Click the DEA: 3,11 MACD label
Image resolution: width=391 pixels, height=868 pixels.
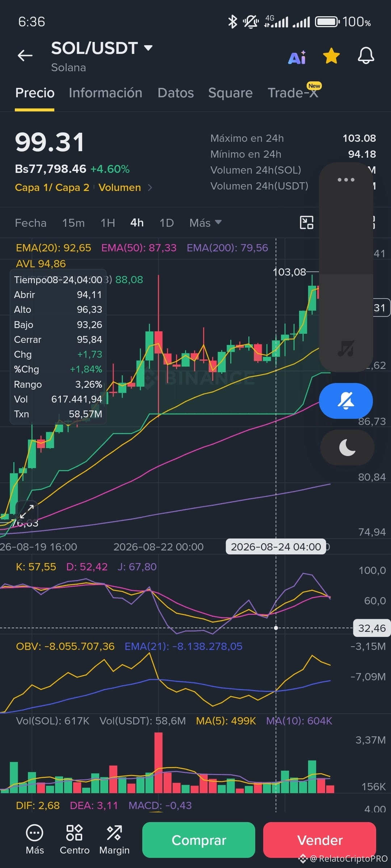tap(94, 805)
